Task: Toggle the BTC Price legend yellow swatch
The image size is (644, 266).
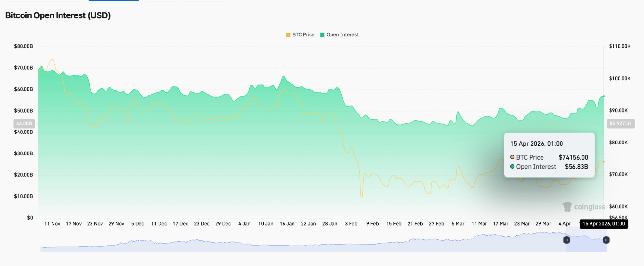Action: pos(288,35)
